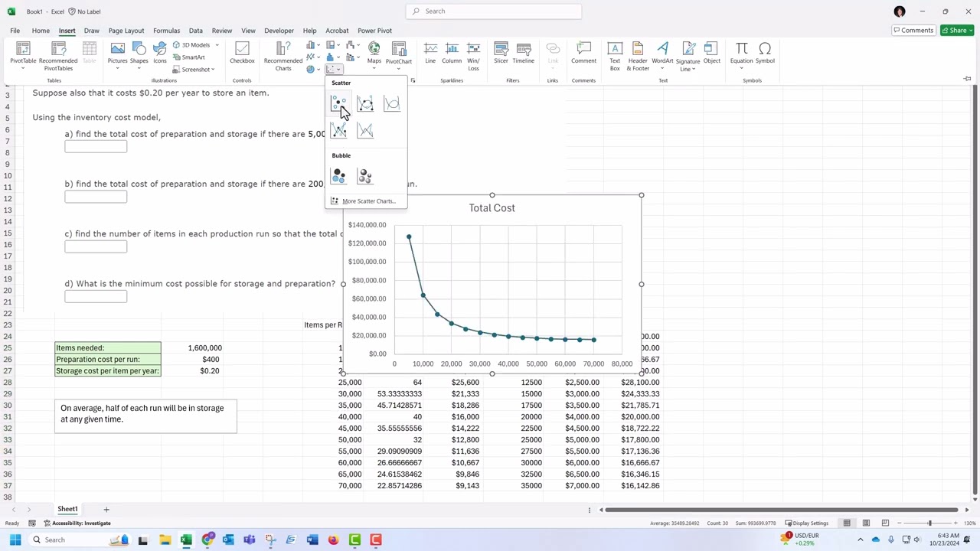The width and height of the screenshot is (980, 551).
Task: Open the Pictures insert menu
Action: click(117, 55)
